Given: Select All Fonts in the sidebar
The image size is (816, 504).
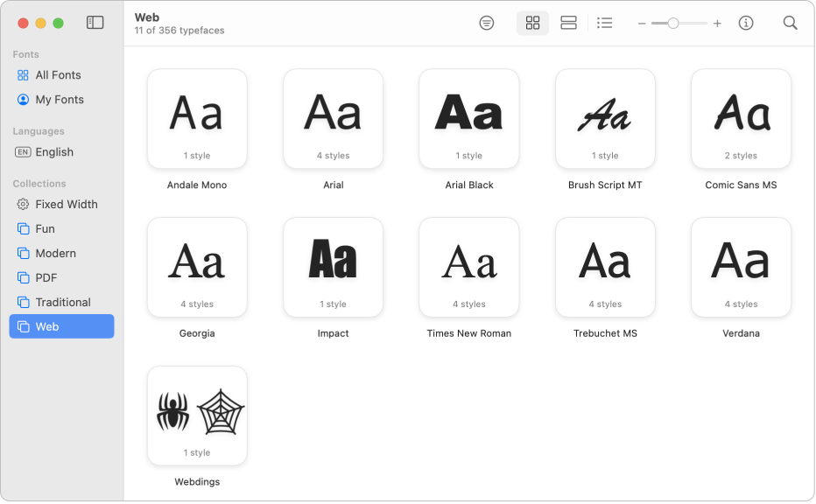Looking at the screenshot, I should pos(61,75).
